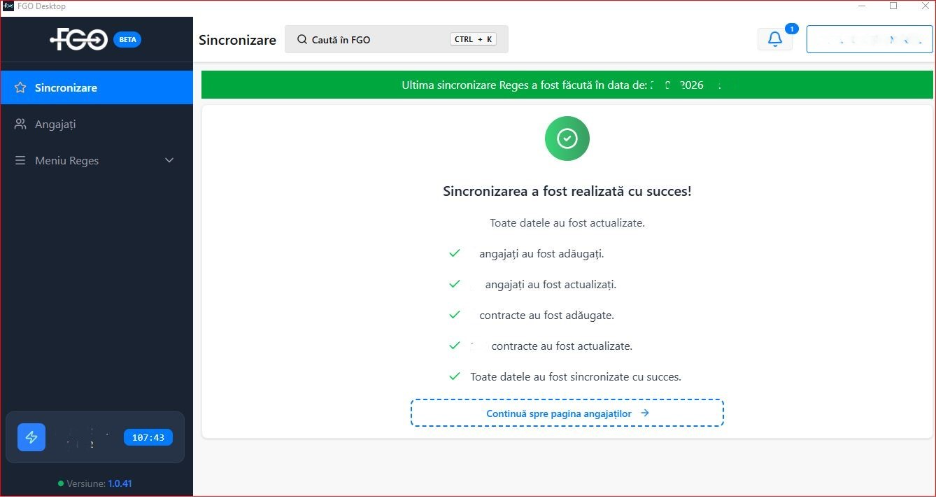Open the account box in top right
The height and width of the screenshot is (498, 936).
pos(869,39)
